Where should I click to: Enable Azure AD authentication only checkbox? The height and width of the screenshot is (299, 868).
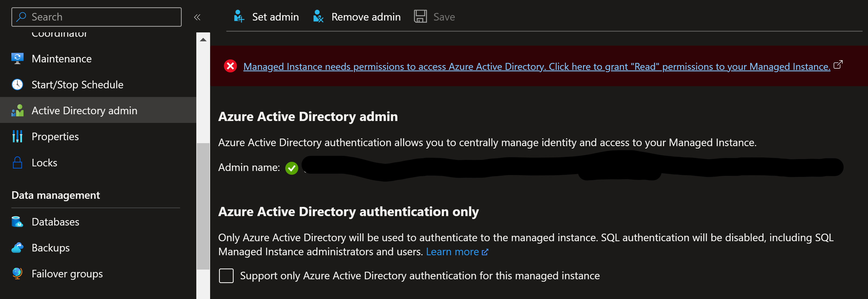coord(226,276)
